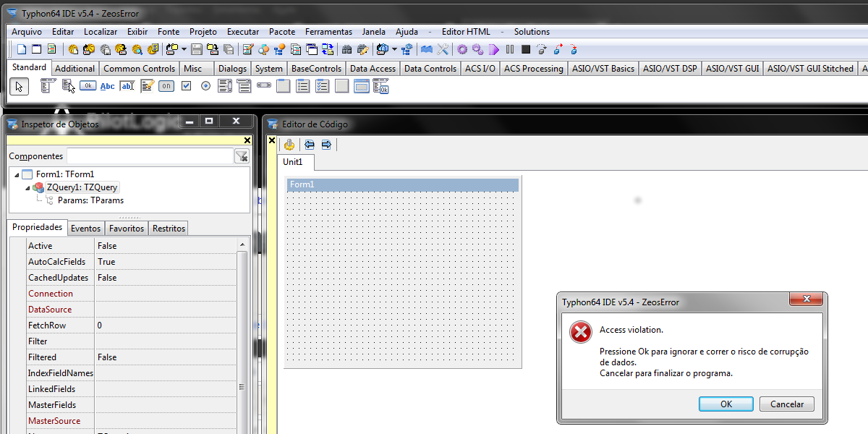Run the project with the purple play icon
Viewport: 868px width, 434px height.
click(x=494, y=49)
